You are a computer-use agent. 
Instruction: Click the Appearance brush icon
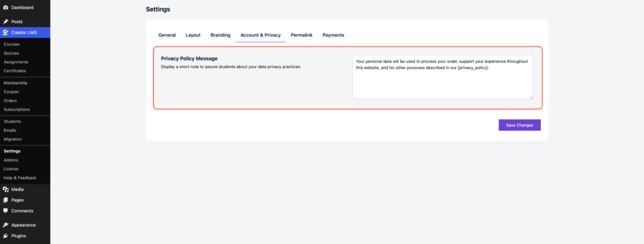click(x=6, y=225)
